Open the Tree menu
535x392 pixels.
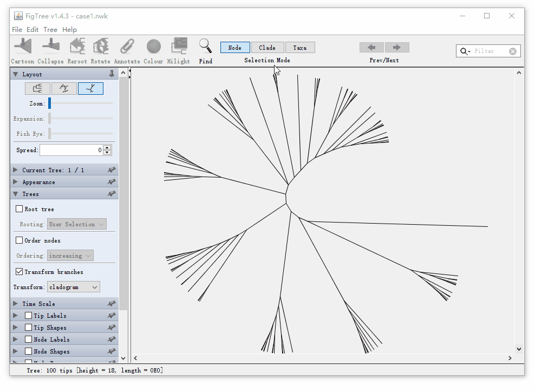(50, 30)
